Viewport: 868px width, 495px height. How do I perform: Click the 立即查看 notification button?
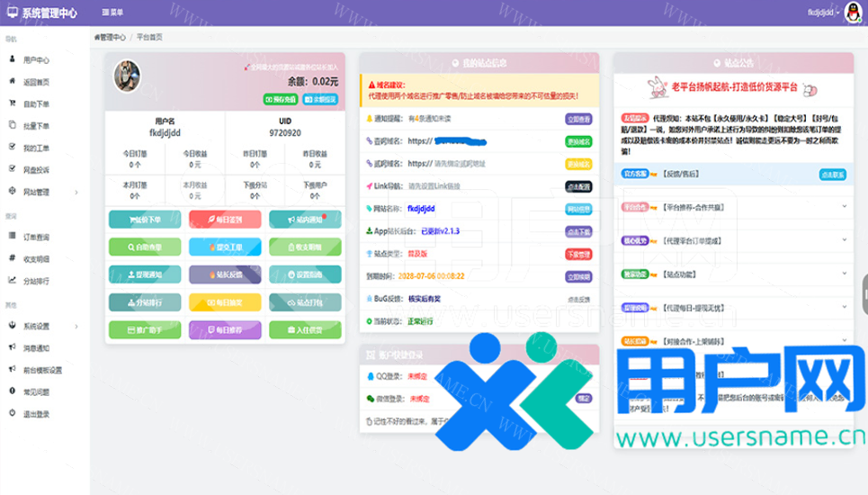[577, 118]
